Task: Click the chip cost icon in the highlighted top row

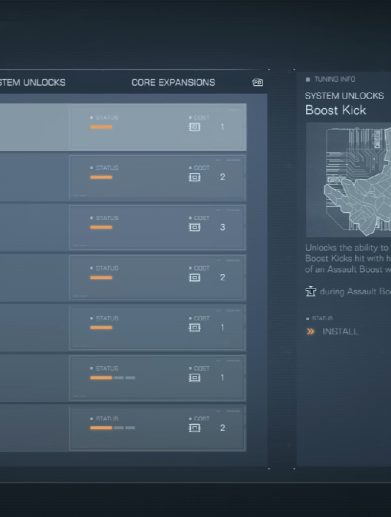Action: pyautogui.click(x=195, y=127)
